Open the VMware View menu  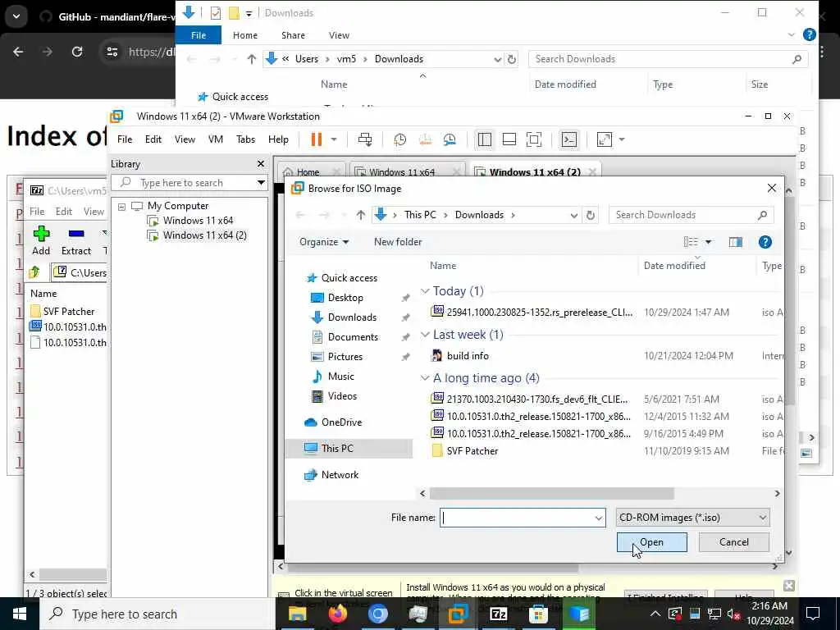[x=185, y=139]
